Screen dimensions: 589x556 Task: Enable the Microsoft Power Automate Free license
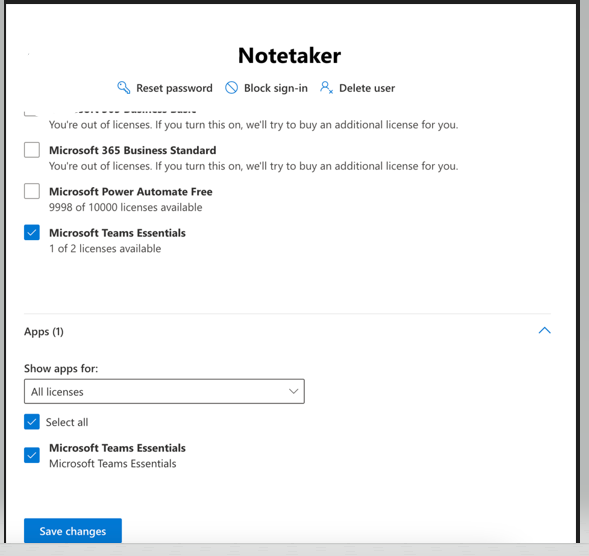point(32,191)
